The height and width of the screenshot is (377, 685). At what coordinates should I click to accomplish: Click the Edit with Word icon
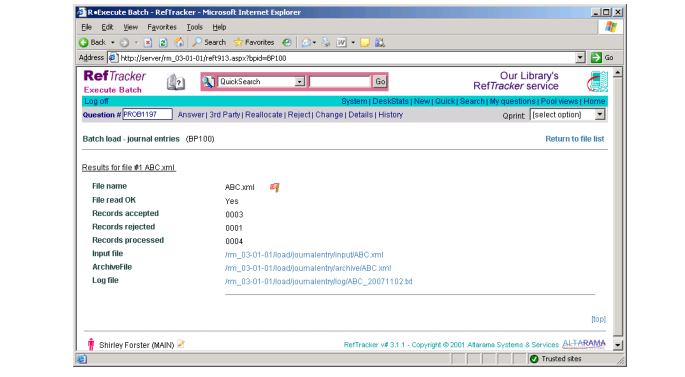coord(341,42)
